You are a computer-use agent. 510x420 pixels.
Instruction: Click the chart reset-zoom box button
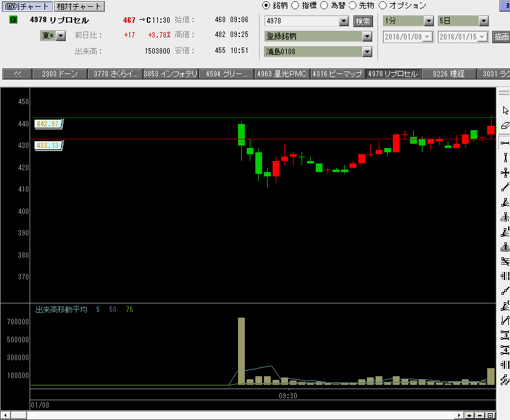click(490, 416)
